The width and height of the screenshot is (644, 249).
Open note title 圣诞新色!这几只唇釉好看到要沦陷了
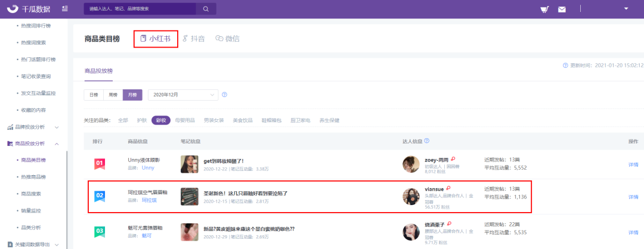click(245, 193)
